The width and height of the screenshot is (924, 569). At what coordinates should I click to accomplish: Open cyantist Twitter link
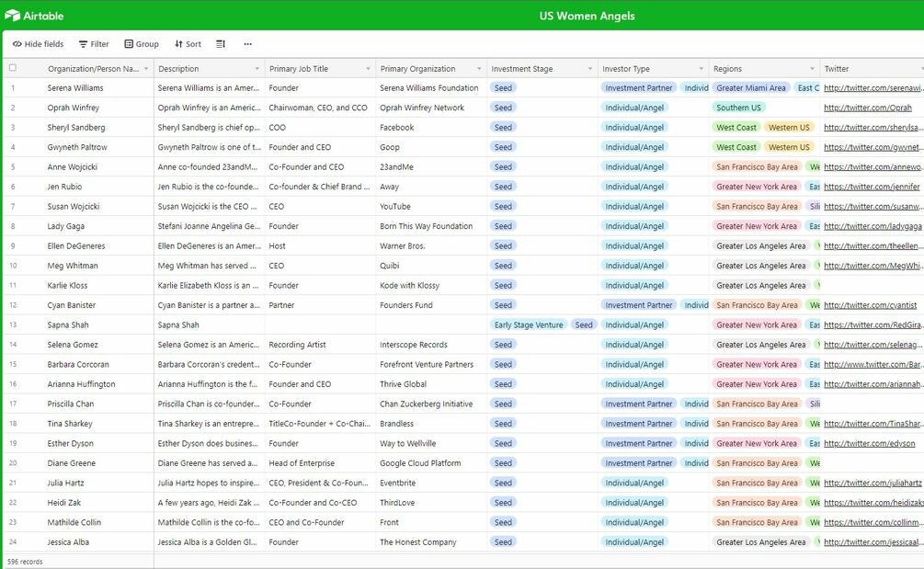coord(870,305)
